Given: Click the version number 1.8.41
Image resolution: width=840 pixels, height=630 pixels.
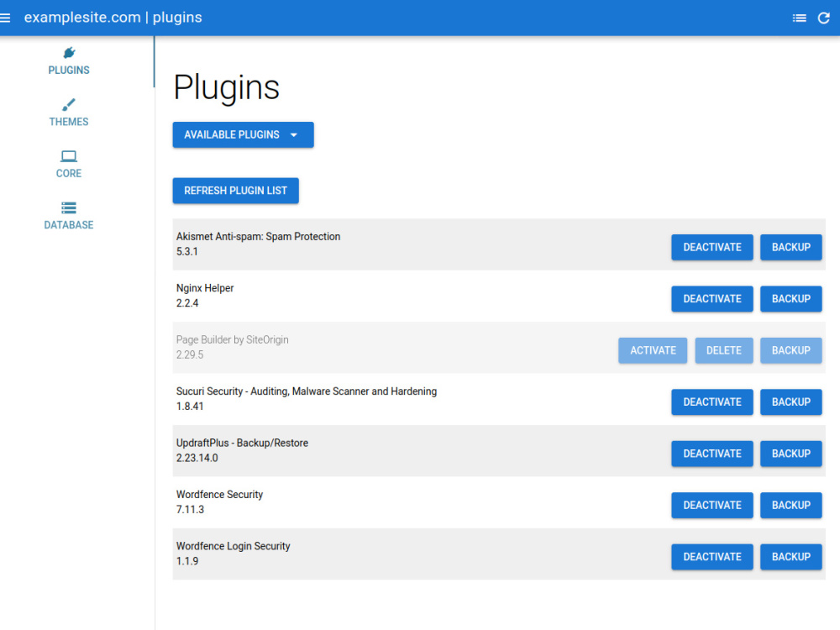Looking at the screenshot, I should [190, 407].
